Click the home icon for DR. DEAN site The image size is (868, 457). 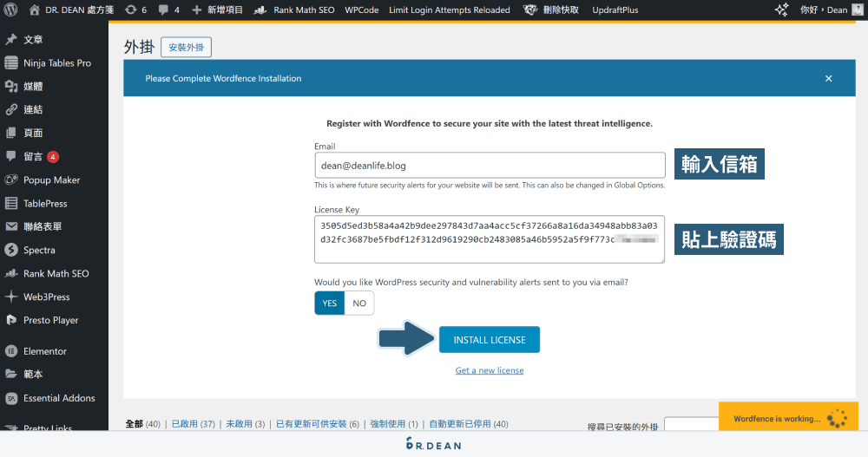35,10
